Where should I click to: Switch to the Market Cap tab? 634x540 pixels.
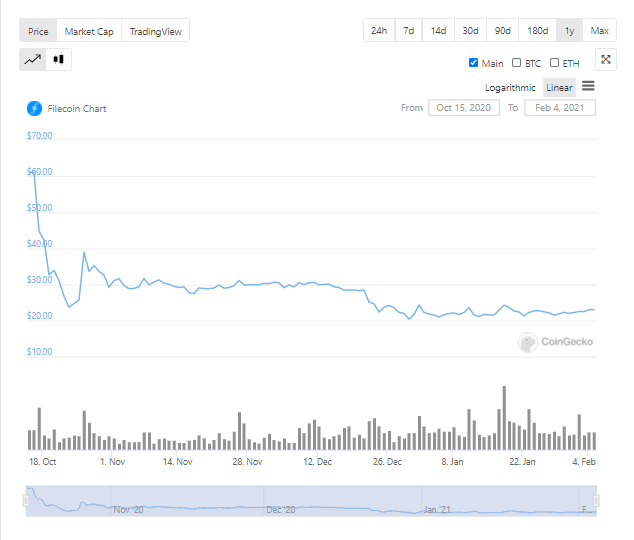[89, 30]
